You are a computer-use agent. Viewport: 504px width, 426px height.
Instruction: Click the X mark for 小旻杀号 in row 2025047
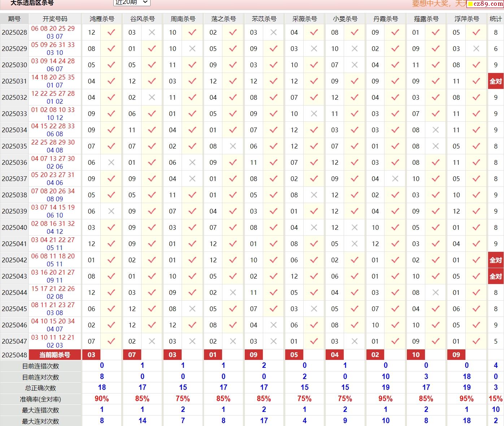coord(355,341)
